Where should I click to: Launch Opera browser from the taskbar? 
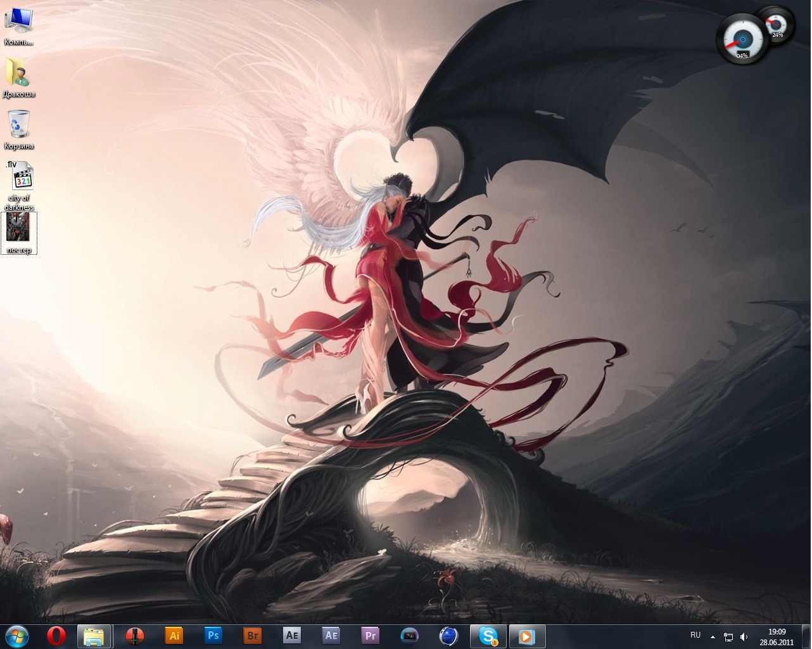(56, 636)
